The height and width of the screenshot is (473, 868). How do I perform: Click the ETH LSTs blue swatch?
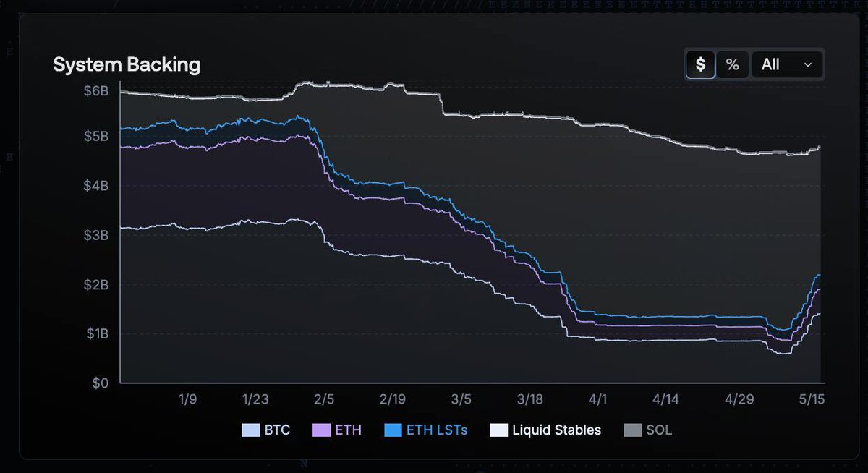391,430
